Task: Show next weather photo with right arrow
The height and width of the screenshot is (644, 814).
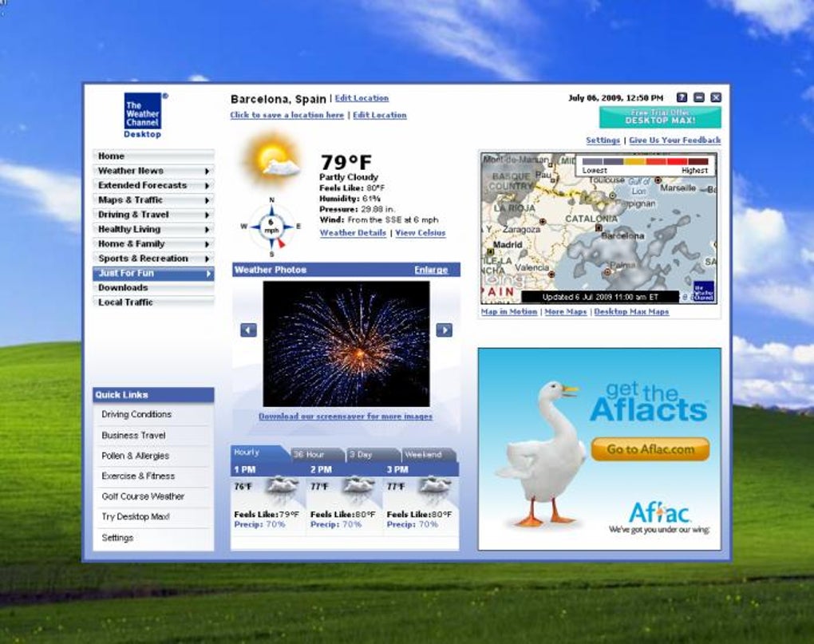Action: pyautogui.click(x=445, y=330)
